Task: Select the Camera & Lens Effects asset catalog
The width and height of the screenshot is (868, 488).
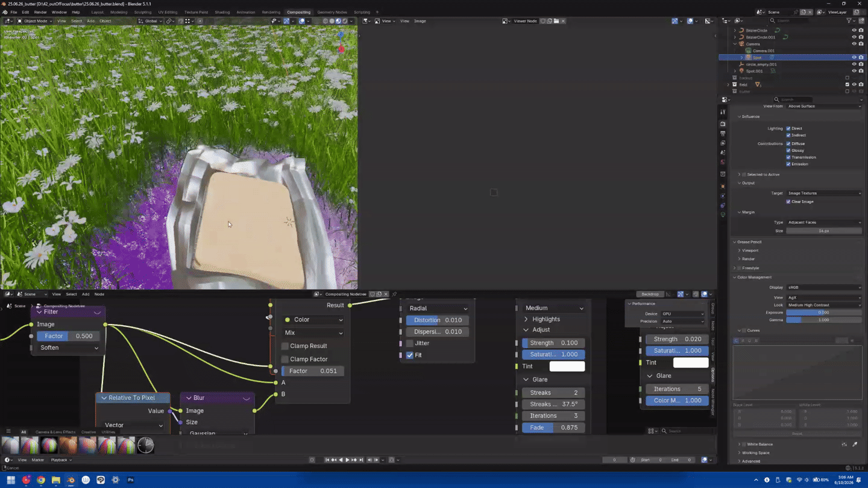Action: pos(55,432)
